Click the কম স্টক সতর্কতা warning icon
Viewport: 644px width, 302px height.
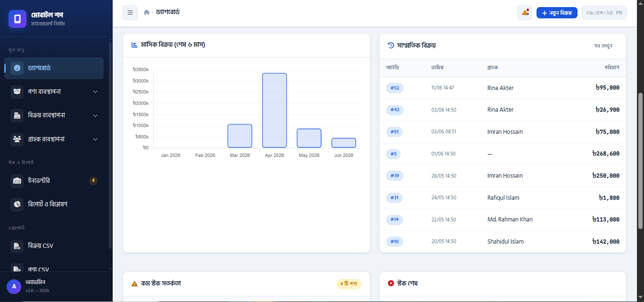[x=134, y=284]
